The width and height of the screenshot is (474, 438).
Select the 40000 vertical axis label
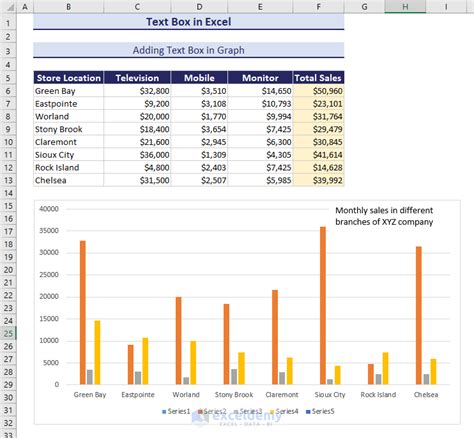49,209
